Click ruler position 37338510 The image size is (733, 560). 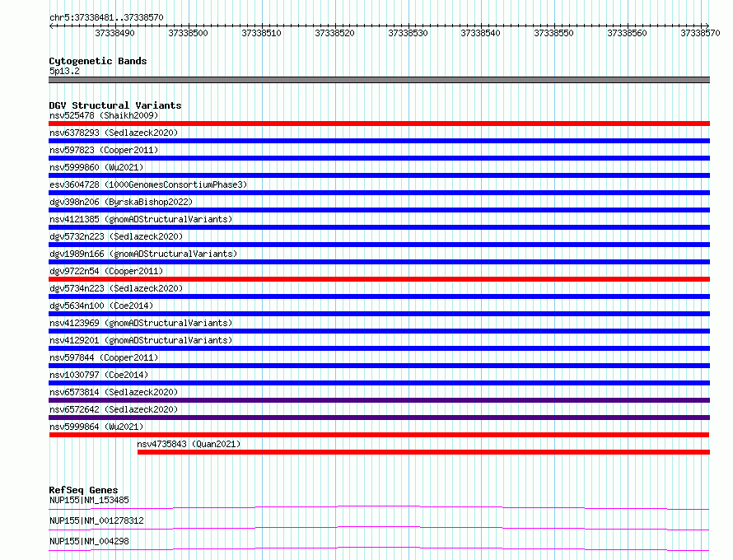coord(261,33)
